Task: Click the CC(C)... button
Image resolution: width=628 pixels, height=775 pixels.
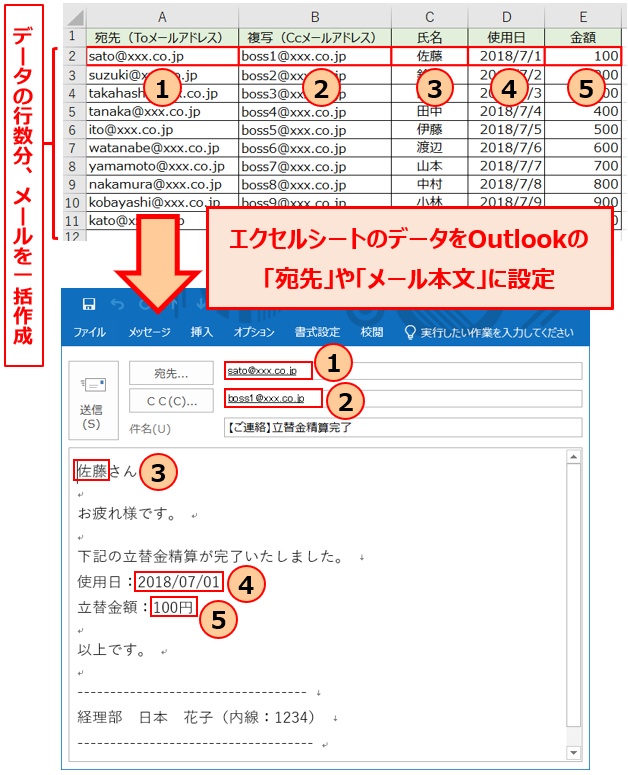Action: (171, 401)
